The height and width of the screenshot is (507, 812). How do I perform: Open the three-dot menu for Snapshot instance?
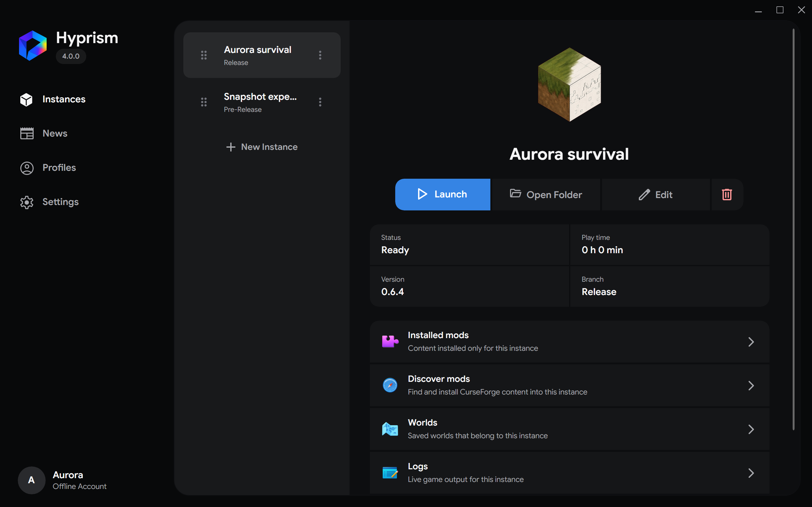click(x=320, y=102)
